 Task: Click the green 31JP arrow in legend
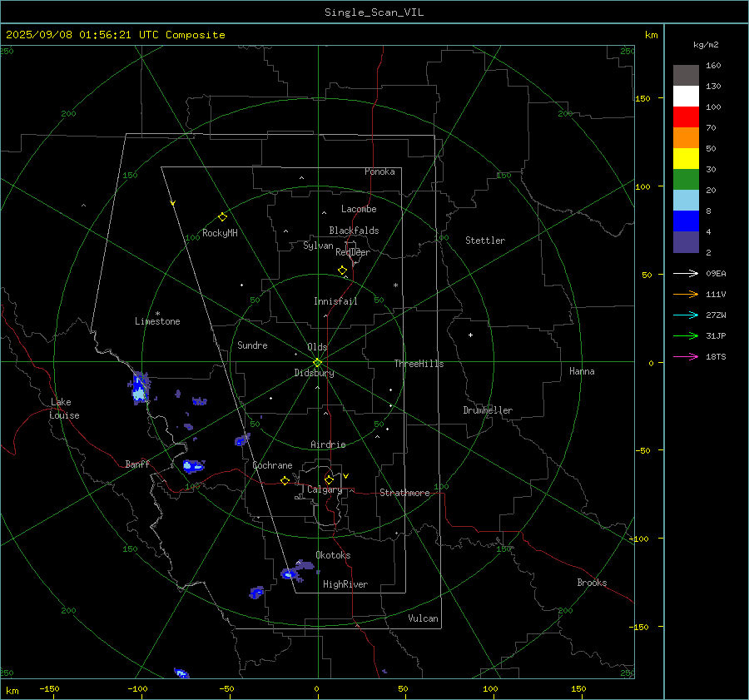pyautogui.click(x=686, y=336)
